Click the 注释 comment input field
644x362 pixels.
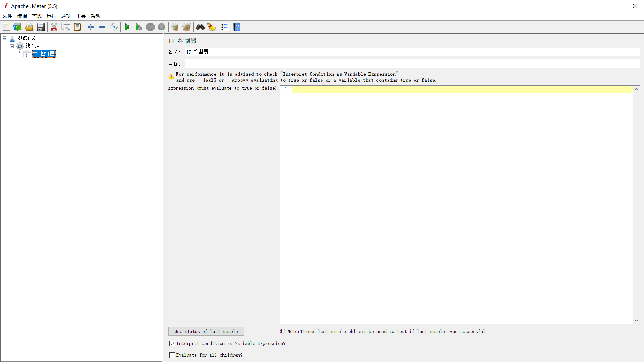pyautogui.click(x=412, y=64)
